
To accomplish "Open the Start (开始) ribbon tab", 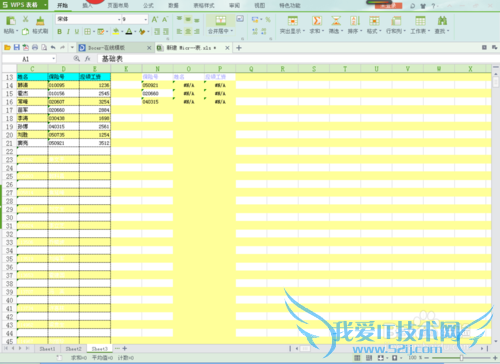I will click(x=62, y=5).
